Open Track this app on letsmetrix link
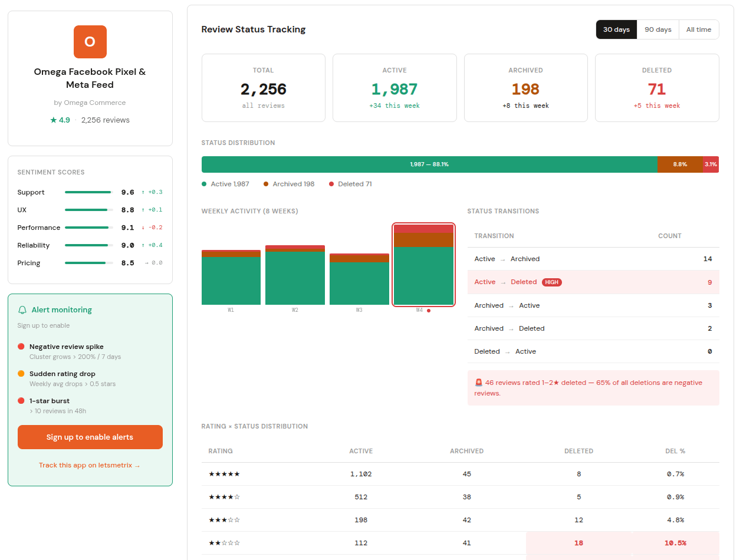 coord(90,466)
